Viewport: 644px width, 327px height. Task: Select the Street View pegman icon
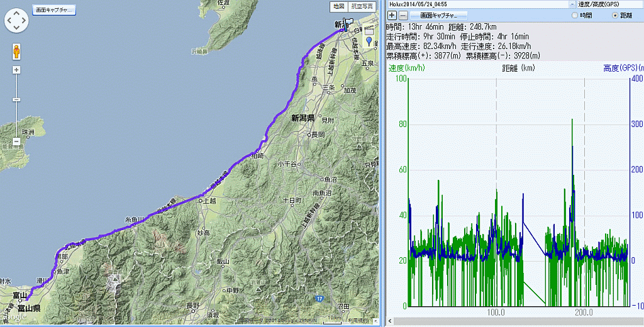point(16,52)
